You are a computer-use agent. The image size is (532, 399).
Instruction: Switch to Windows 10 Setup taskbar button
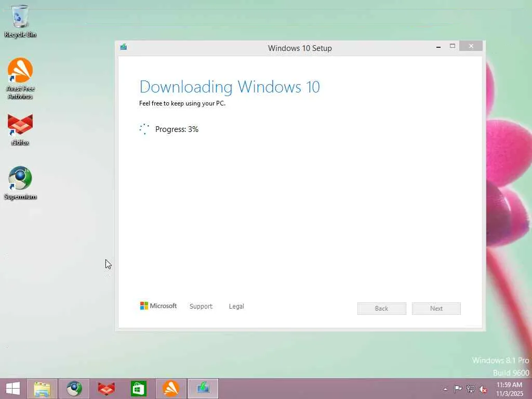tap(203, 389)
